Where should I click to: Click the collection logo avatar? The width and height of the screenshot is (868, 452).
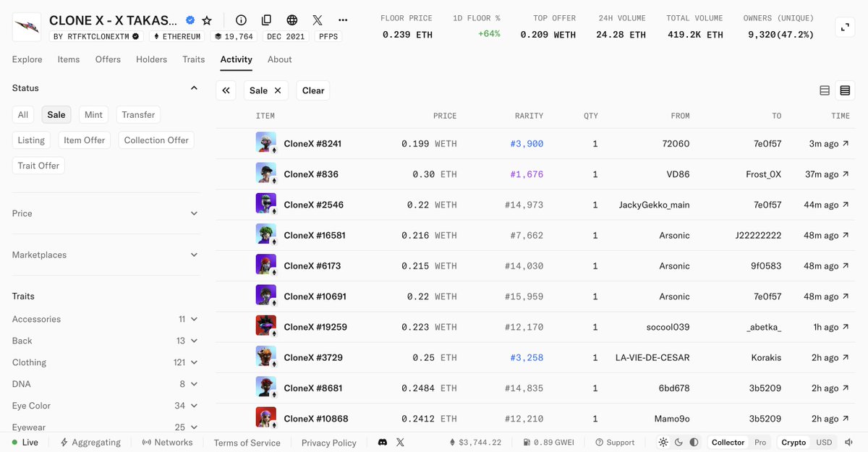[x=27, y=27]
